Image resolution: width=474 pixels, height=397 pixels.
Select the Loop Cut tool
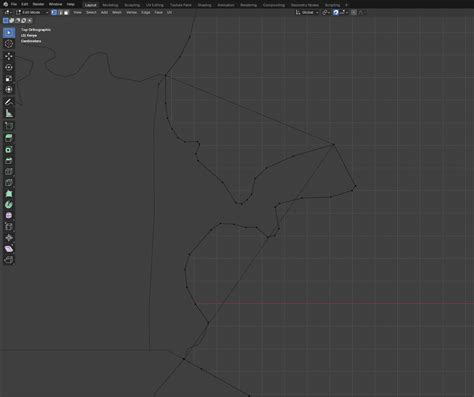point(9,171)
